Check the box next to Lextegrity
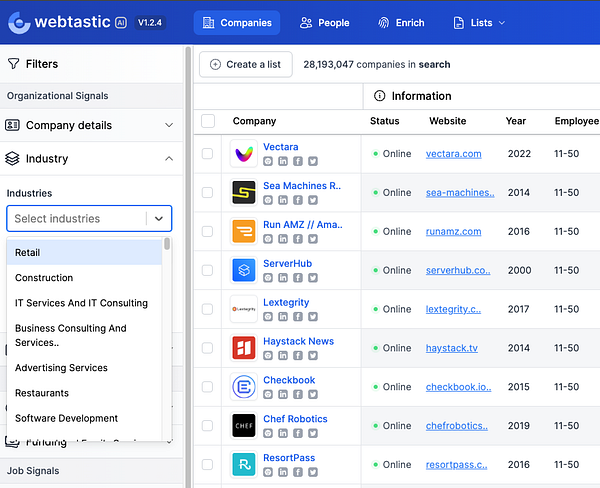Image resolution: width=600 pixels, height=488 pixels. [208, 310]
